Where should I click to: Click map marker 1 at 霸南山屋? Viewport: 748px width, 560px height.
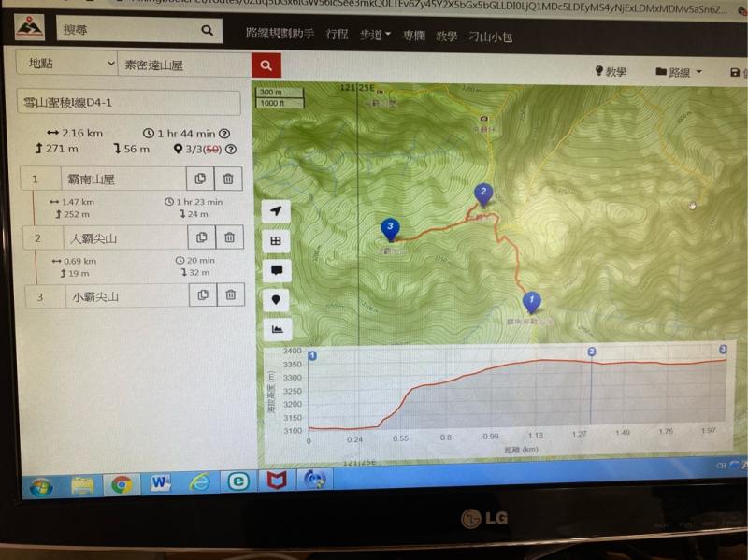[x=531, y=302]
